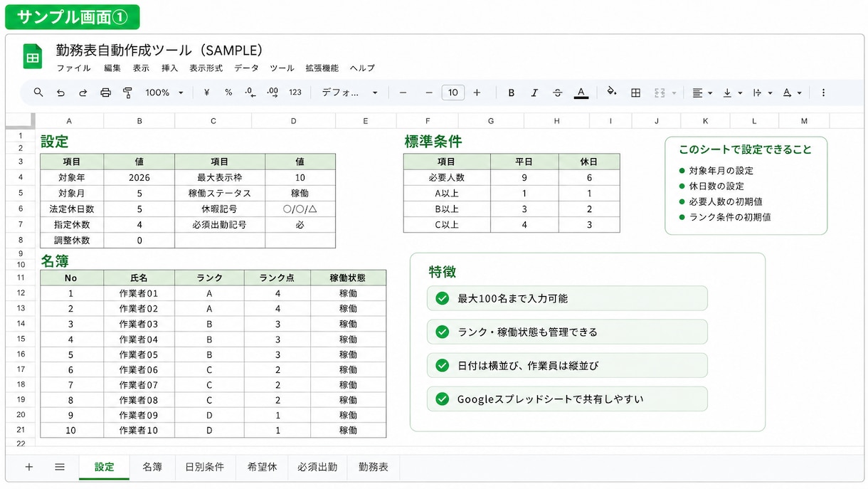Open text rotation dropdown
The height and width of the screenshot is (489, 868).
[792, 93]
